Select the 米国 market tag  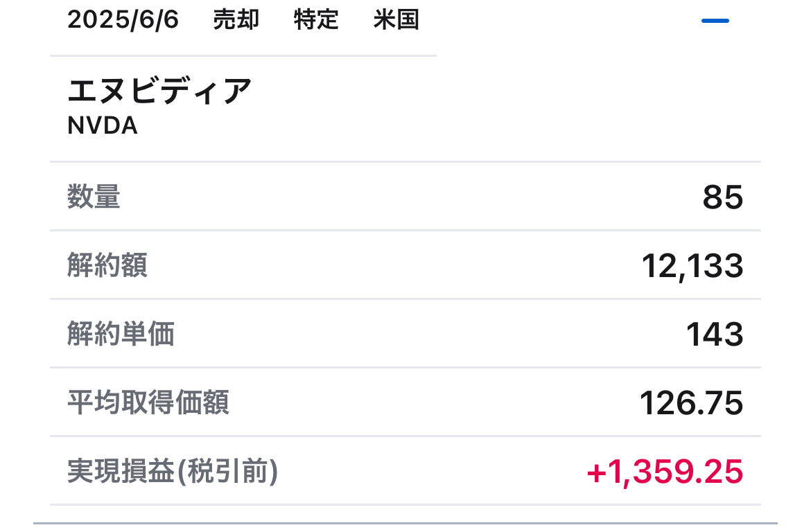pyautogui.click(x=396, y=20)
